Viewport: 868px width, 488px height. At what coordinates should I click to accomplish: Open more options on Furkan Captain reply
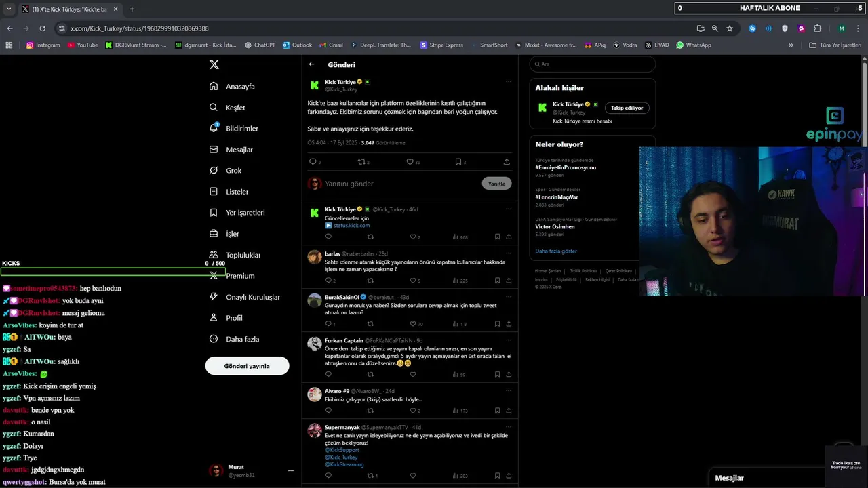tap(509, 340)
